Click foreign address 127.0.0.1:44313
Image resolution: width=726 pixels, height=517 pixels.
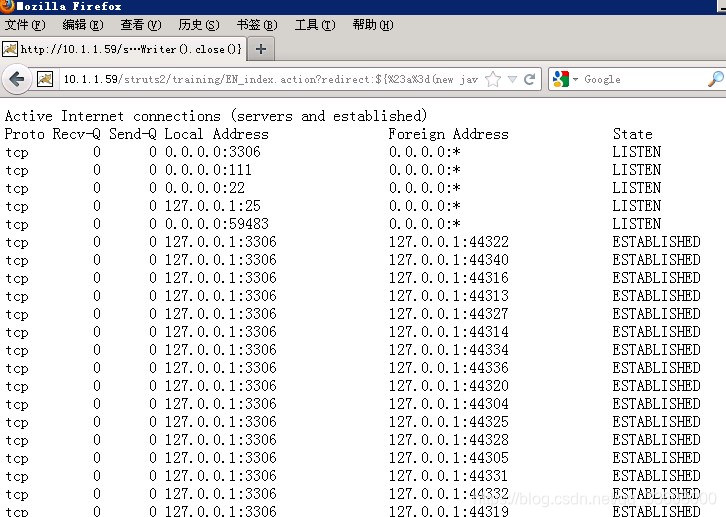tap(449, 296)
